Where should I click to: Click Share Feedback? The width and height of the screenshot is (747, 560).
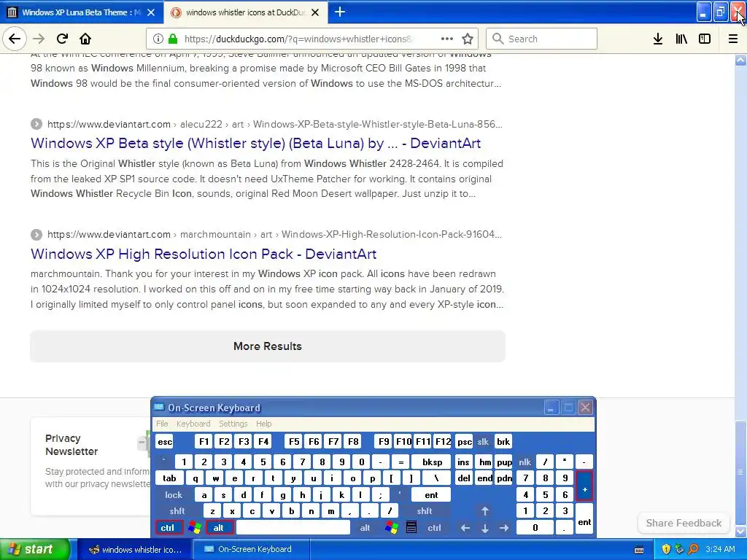click(684, 523)
